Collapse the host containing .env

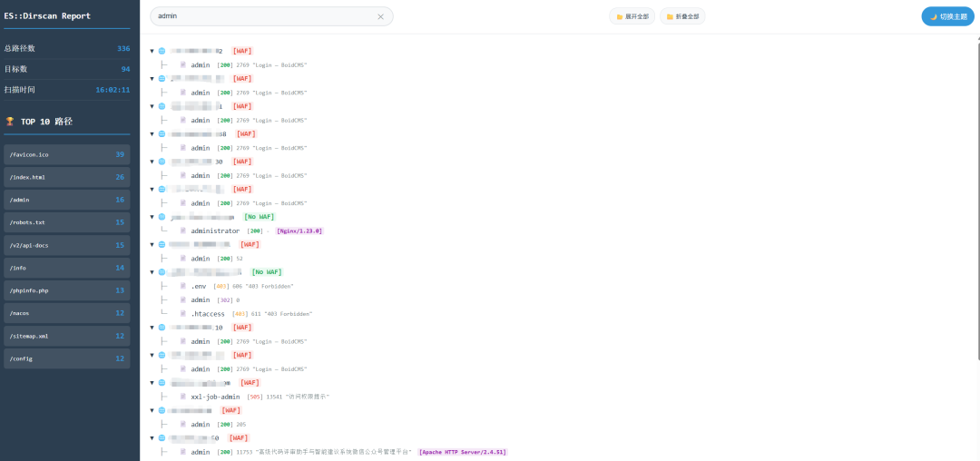point(152,272)
